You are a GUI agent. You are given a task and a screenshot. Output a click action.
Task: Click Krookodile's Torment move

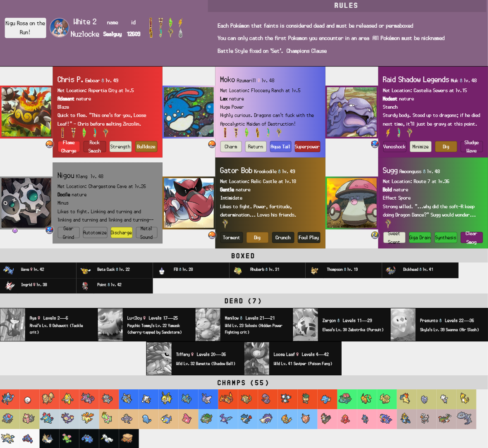[231, 237]
